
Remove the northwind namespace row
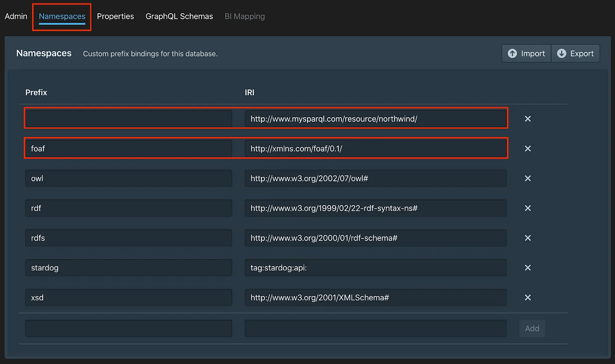(528, 119)
